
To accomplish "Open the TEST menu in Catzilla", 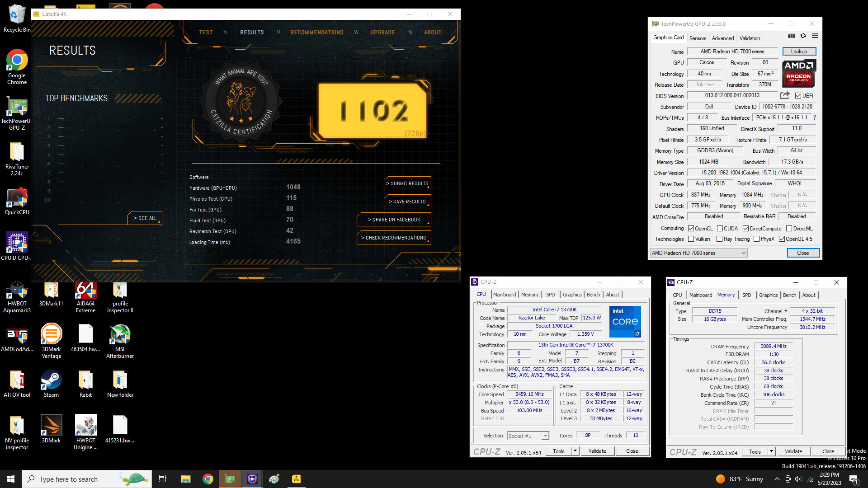I will [x=206, y=33].
